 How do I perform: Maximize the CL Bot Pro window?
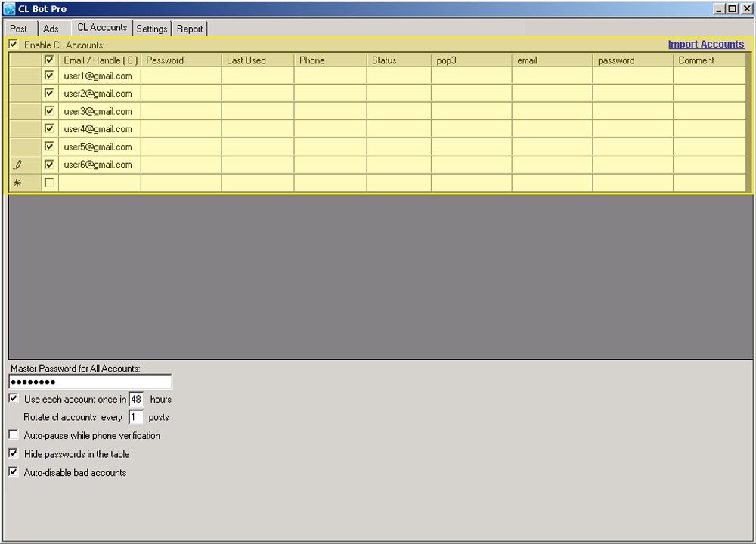click(x=732, y=8)
